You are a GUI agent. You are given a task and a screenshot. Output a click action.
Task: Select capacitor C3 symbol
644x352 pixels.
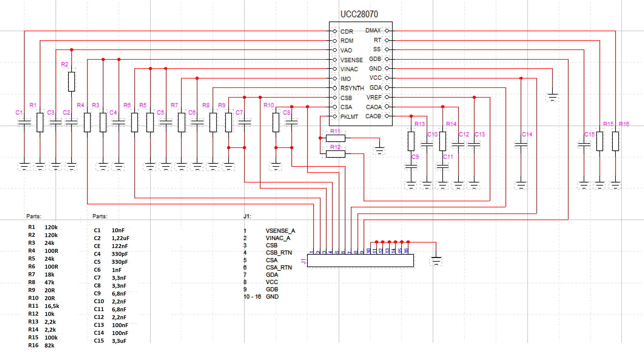pyautogui.click(x=56, y=122)
